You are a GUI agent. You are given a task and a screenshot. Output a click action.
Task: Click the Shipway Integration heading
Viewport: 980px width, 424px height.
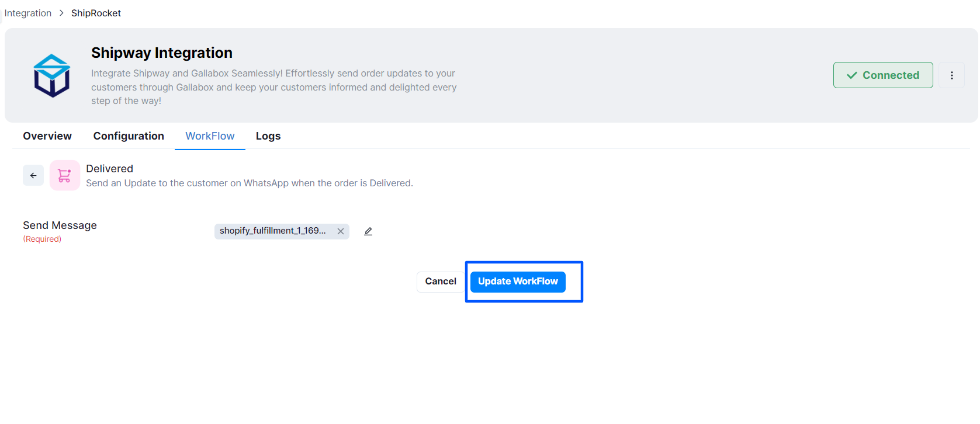coord(162,53)
